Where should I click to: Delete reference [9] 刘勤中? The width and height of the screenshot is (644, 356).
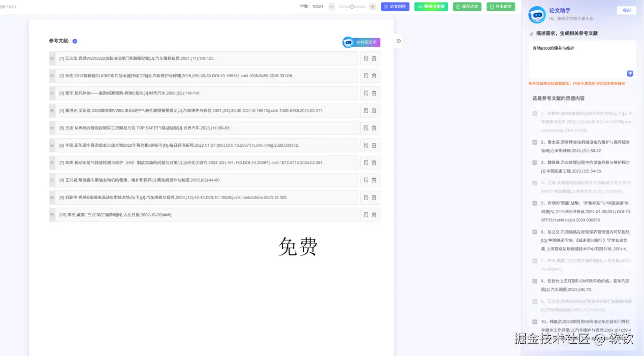374,198
